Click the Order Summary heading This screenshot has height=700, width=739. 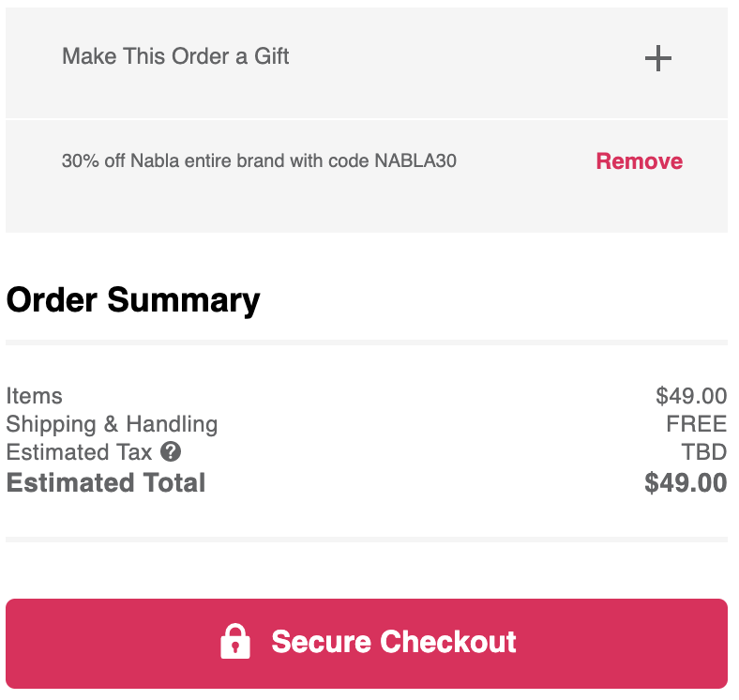tap(133, 300)
